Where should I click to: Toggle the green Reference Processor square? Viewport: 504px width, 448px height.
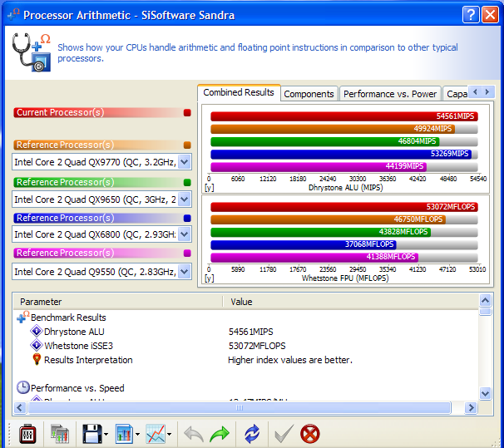coord(187,182)
